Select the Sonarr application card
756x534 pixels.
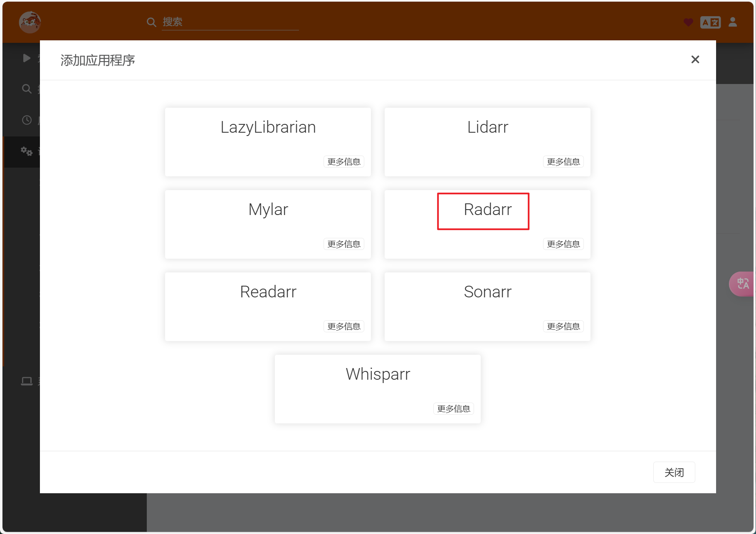487,307
